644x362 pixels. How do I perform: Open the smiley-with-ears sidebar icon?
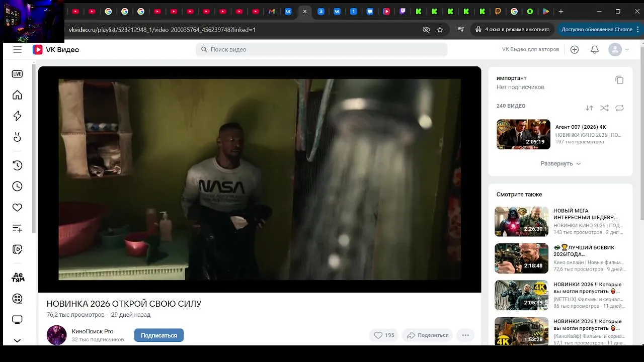(17, 137)
